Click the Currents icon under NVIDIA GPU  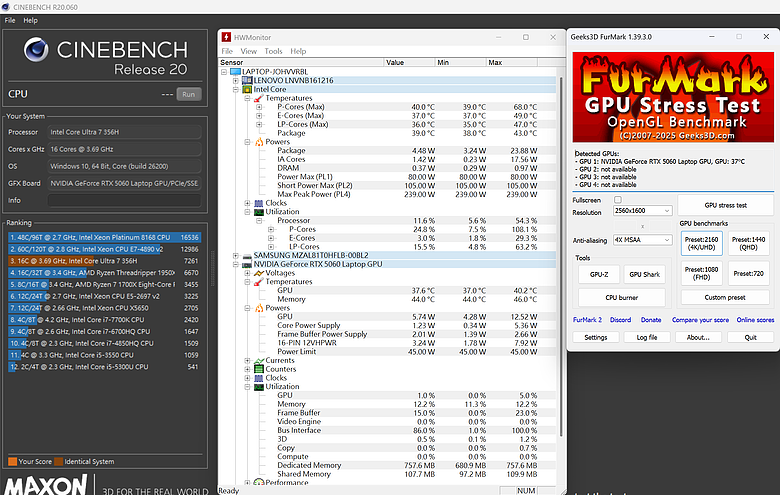coord(259,361)
